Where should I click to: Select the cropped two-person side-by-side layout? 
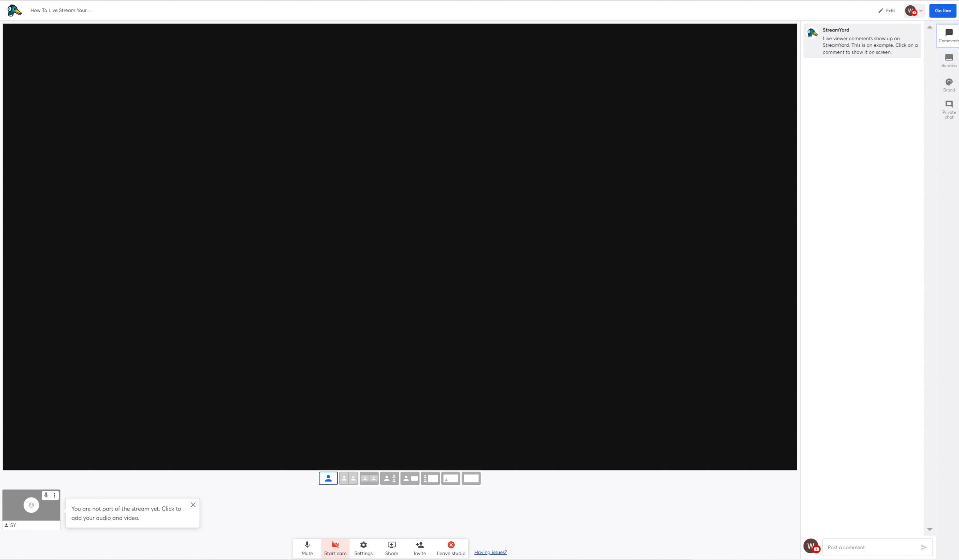349,479
